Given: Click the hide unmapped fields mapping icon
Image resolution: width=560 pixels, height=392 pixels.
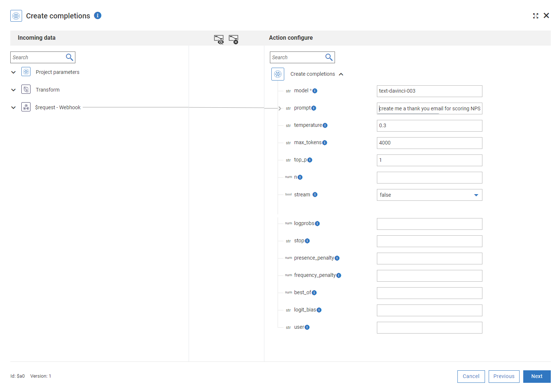Looking at the screenshot, I should 219,39.
